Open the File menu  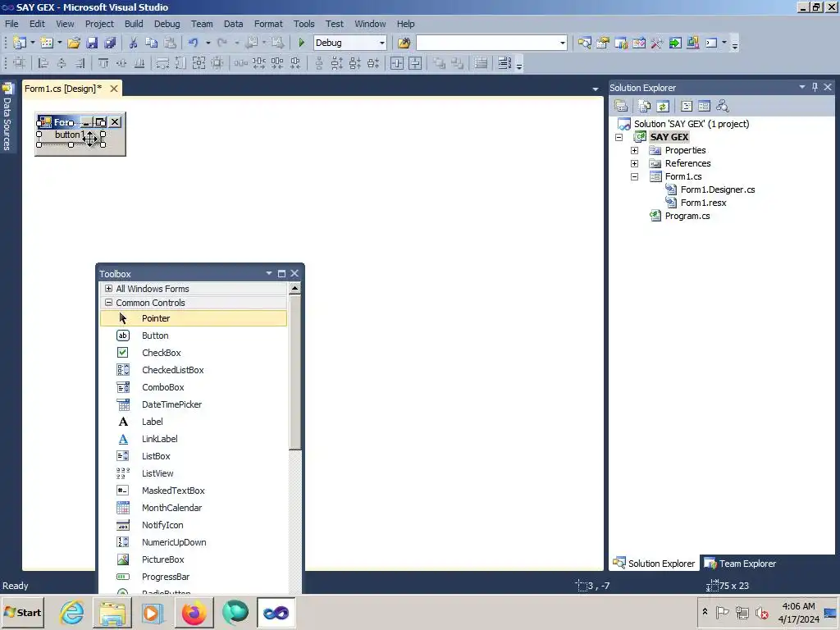(x=11, y=24)
